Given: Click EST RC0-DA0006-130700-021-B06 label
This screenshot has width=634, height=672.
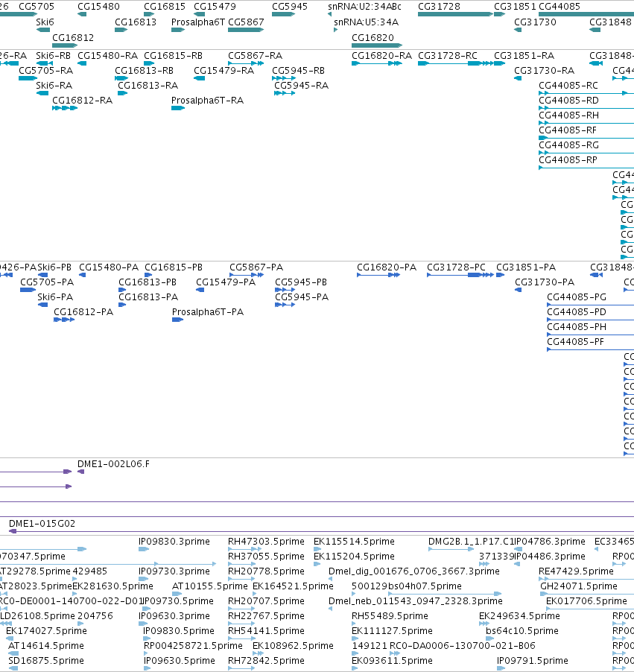Looking at the screenshot, I should pos(463,646).
